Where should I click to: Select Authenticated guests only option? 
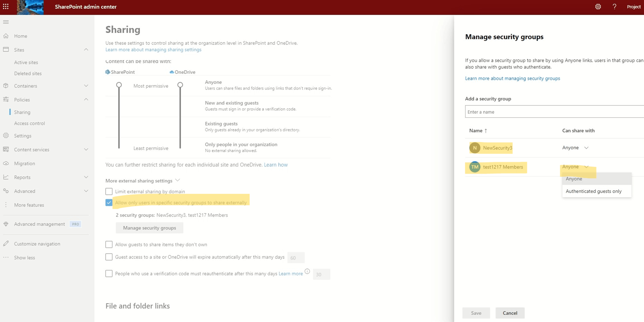[x=597, y=191]
